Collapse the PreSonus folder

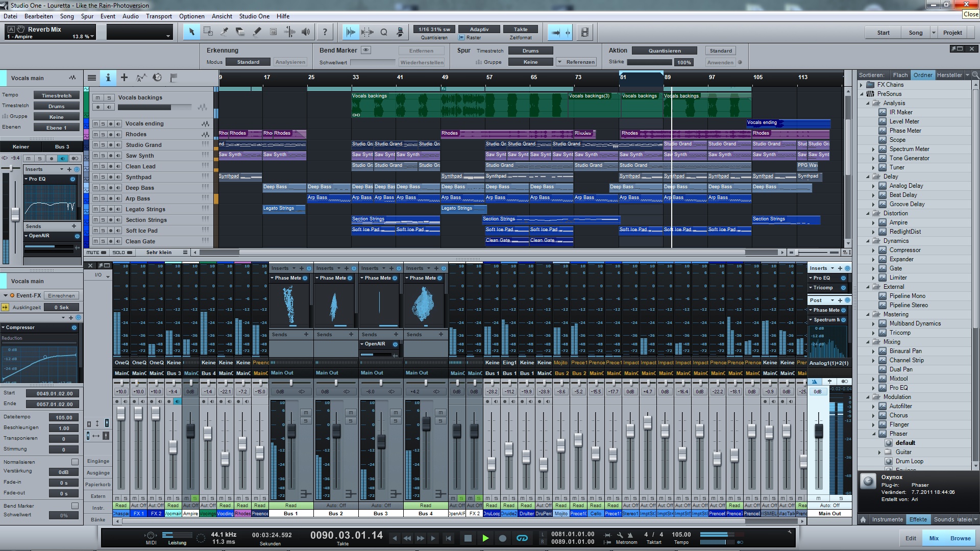pyautogui.click(x=862, y=94)
